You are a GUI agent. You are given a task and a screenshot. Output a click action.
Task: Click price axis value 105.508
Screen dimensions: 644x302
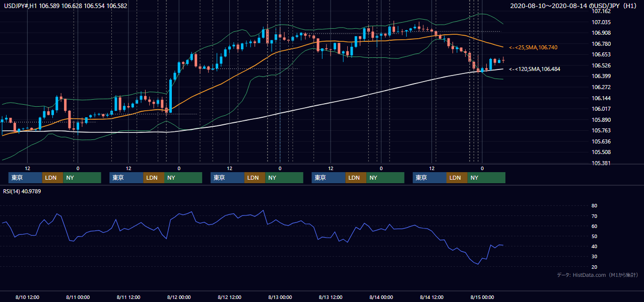pos(601,152)
